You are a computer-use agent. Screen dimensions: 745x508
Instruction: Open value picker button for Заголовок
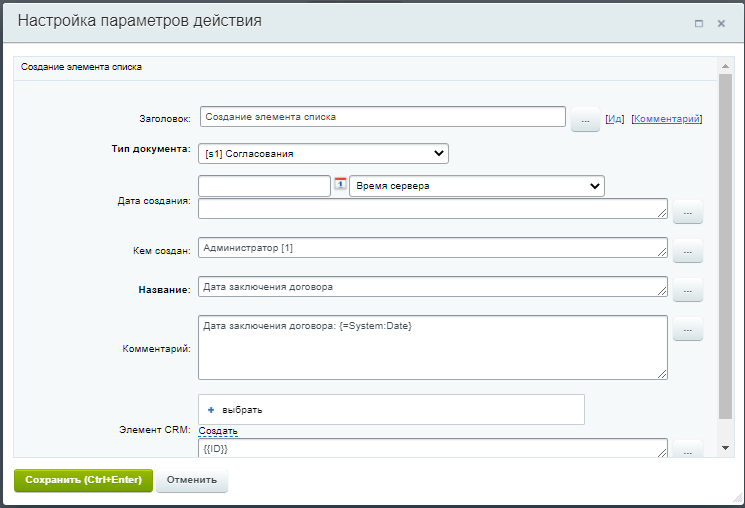coord(585,119)
